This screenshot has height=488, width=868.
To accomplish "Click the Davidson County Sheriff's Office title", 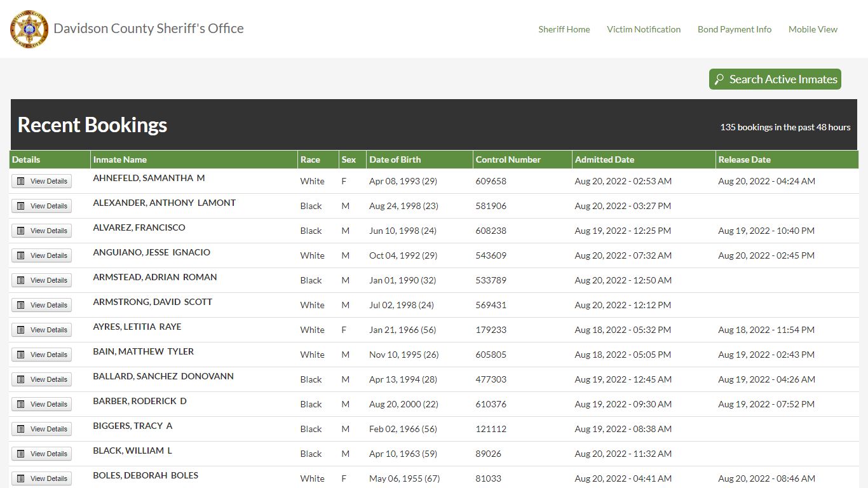I will 149,29.
